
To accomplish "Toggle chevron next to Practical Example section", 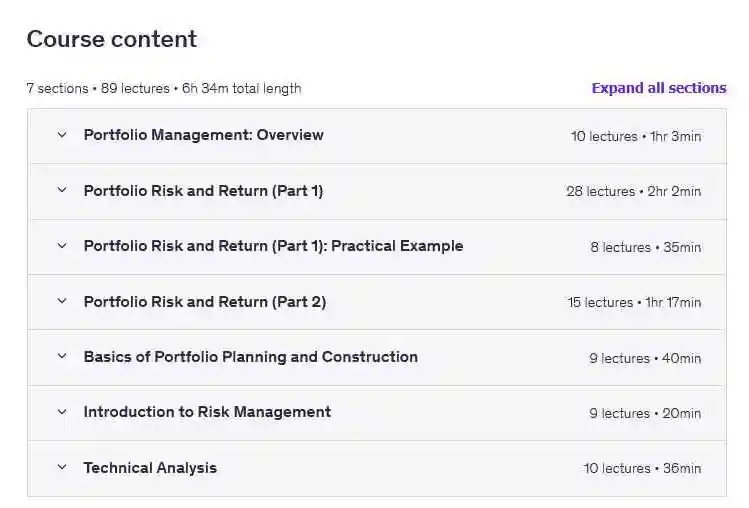I will pyautogui.click(x=62, y=246).
